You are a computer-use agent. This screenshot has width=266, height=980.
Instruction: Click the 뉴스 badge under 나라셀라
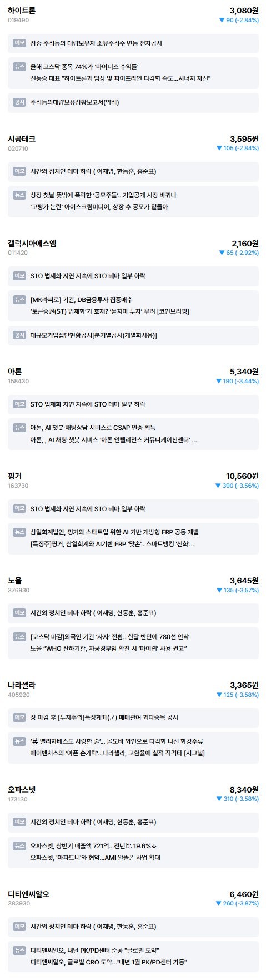click(x=19, y=741)
